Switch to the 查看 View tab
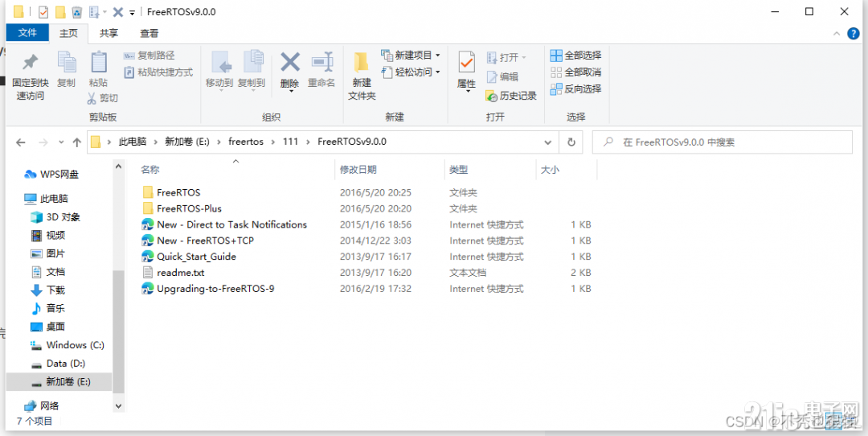 (149, 34)
